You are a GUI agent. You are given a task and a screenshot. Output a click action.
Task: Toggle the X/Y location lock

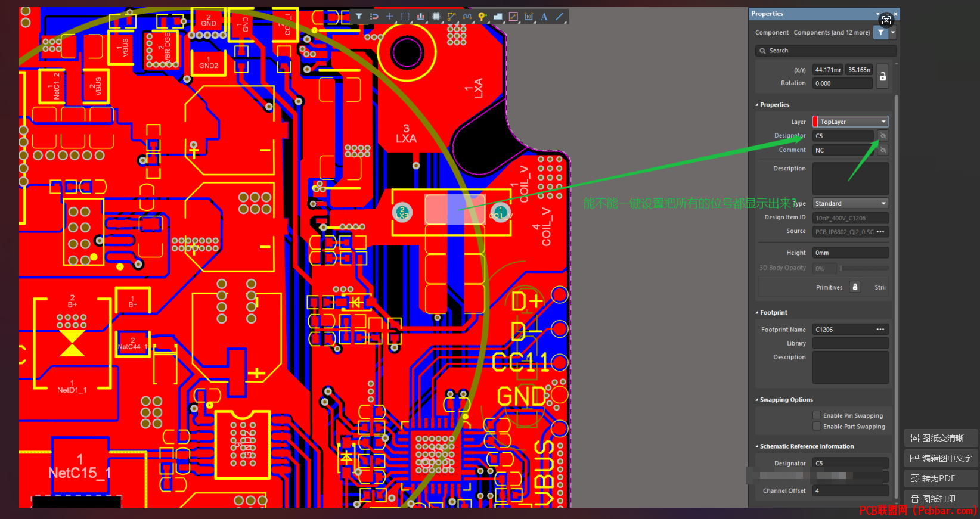pyautogui.click(x=883, y=76)
